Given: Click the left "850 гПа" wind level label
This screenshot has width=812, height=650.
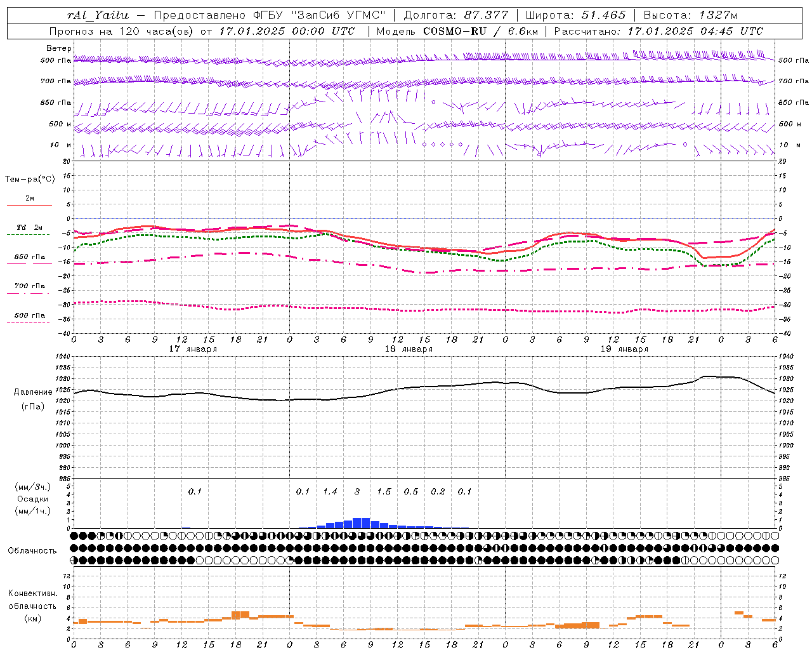Looking at the screenshot, I should tap(56, 102).
